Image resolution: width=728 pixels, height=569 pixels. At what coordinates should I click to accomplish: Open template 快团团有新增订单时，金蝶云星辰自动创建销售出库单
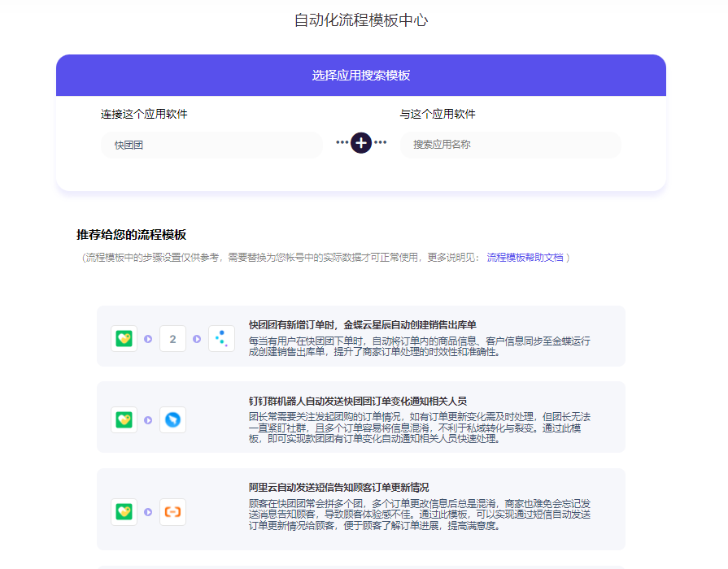(363, 325)
